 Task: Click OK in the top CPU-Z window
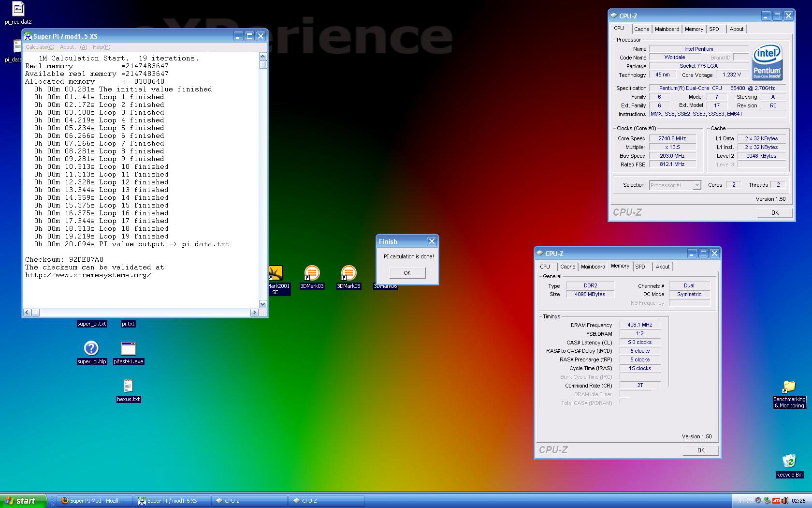(x=775, y=213)
